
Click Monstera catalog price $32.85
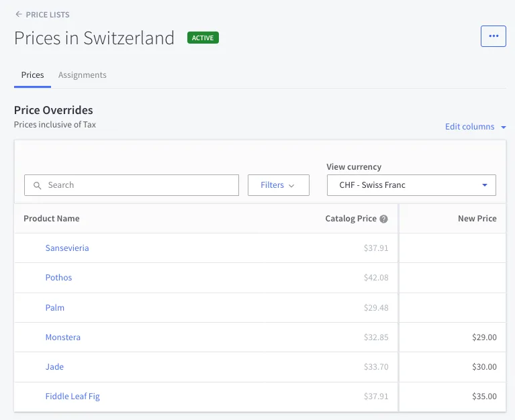click(x=376, y=337)
